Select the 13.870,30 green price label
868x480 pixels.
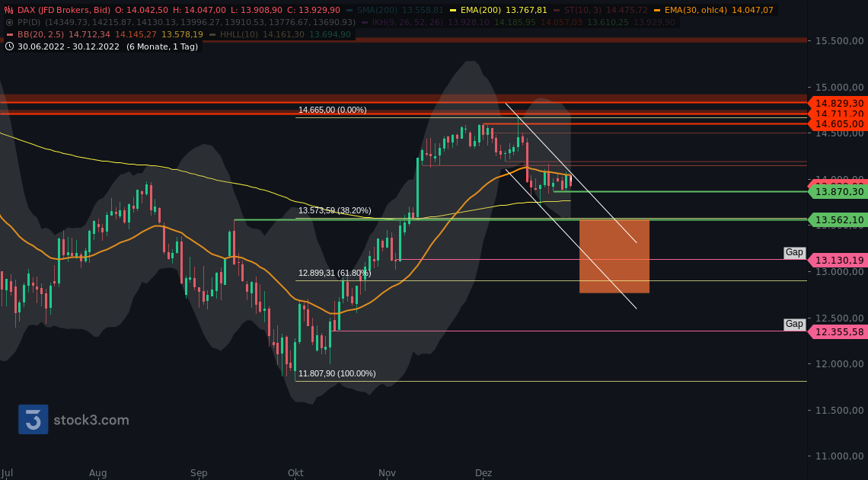coord(838,191)
